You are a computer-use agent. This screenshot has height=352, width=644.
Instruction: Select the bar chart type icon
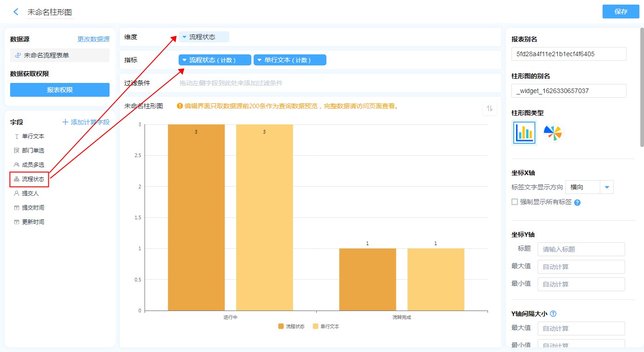(524, 133)
